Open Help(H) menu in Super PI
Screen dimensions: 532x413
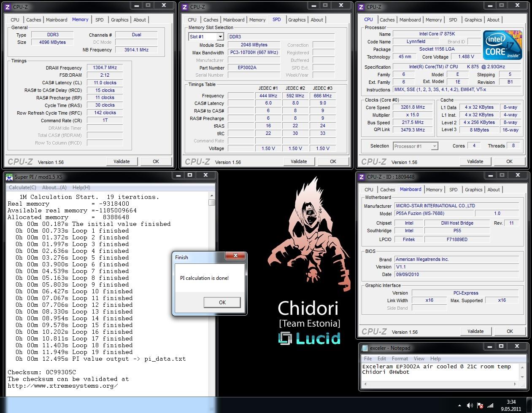81,188
